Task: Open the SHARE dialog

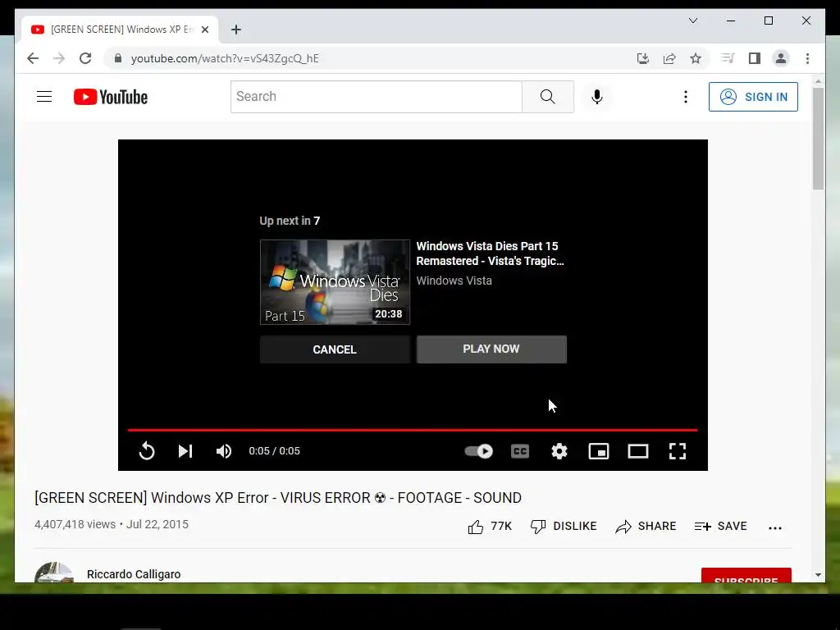Action: 646,527
